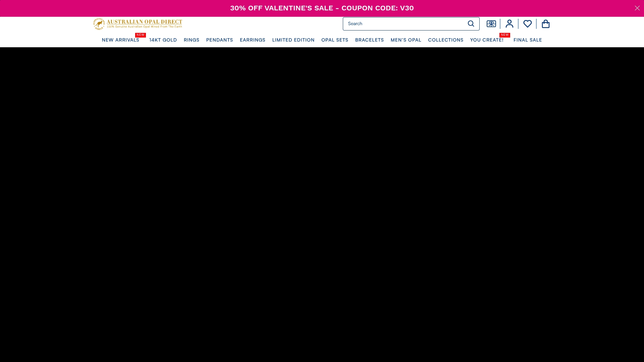
Task: View the EARRINGS category
Action: point(253,40)
